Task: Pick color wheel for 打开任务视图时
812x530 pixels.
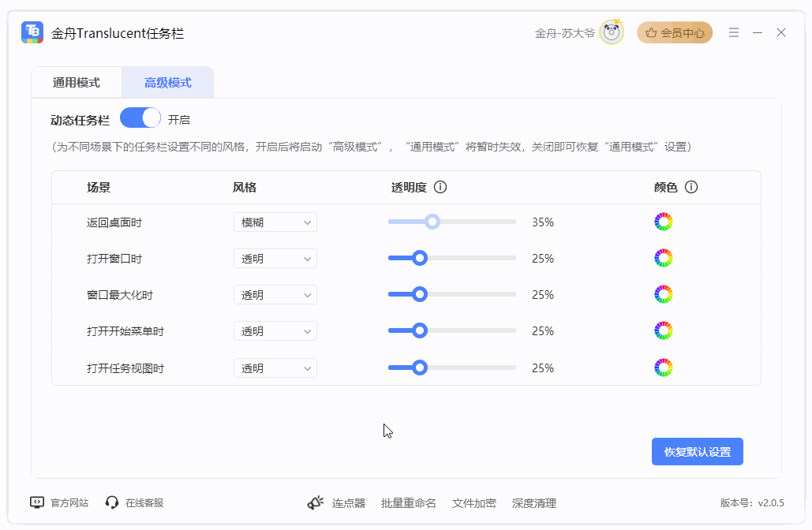Action: pyautogui.click(x=664, y=368)
